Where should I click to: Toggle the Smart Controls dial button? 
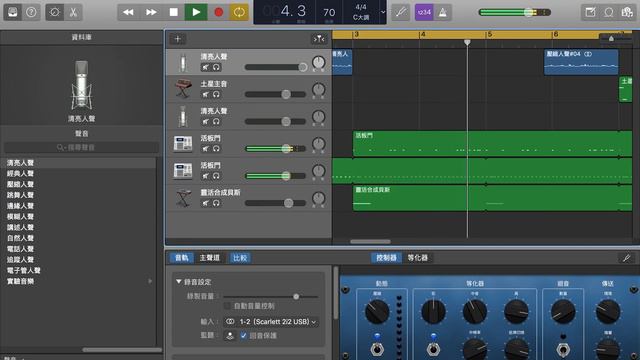[x=54, y=12]
